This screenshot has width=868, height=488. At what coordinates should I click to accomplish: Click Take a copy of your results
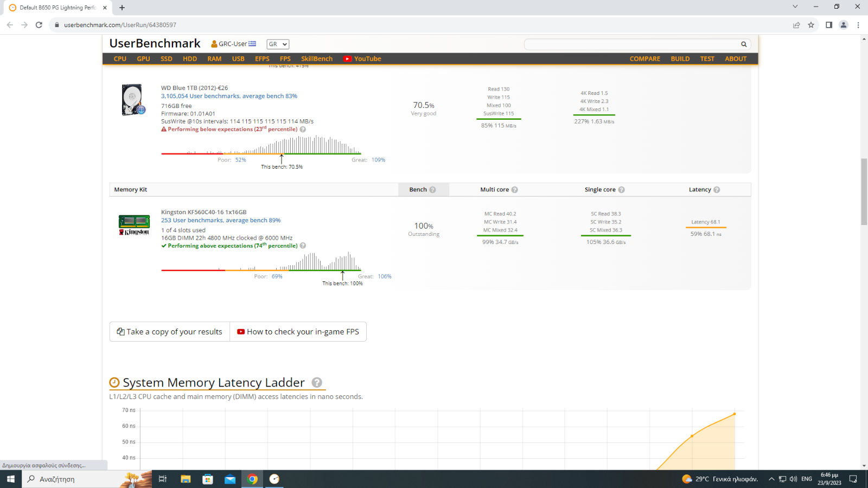[x=170, y=332]
